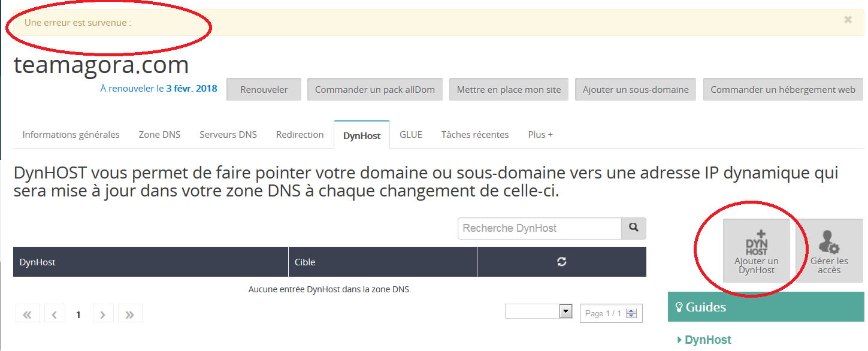868x351 pixels.
Task: Click the Ajouter un DynHost icon button
Action: [757, 250]
